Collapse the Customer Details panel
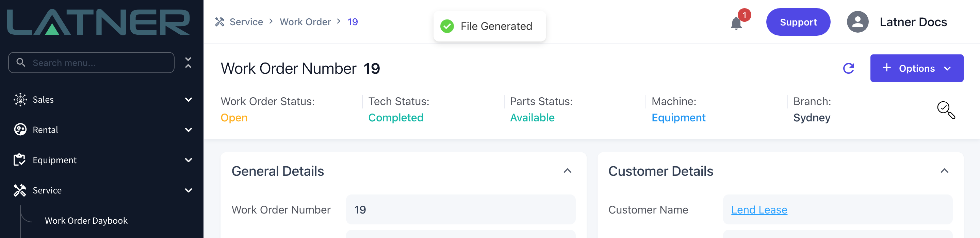 944,171
